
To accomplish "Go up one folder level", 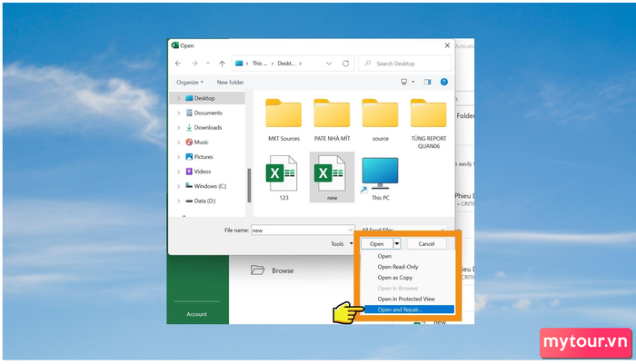I will 222,64.
